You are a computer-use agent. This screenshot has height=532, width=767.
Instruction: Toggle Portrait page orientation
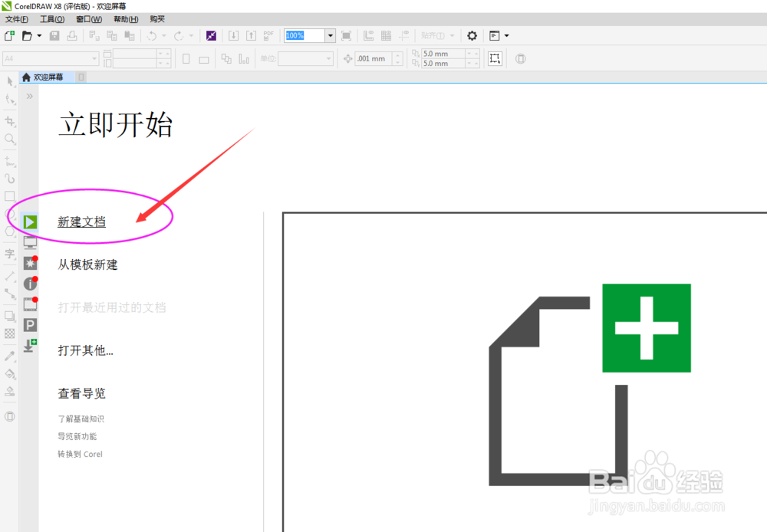186,59
